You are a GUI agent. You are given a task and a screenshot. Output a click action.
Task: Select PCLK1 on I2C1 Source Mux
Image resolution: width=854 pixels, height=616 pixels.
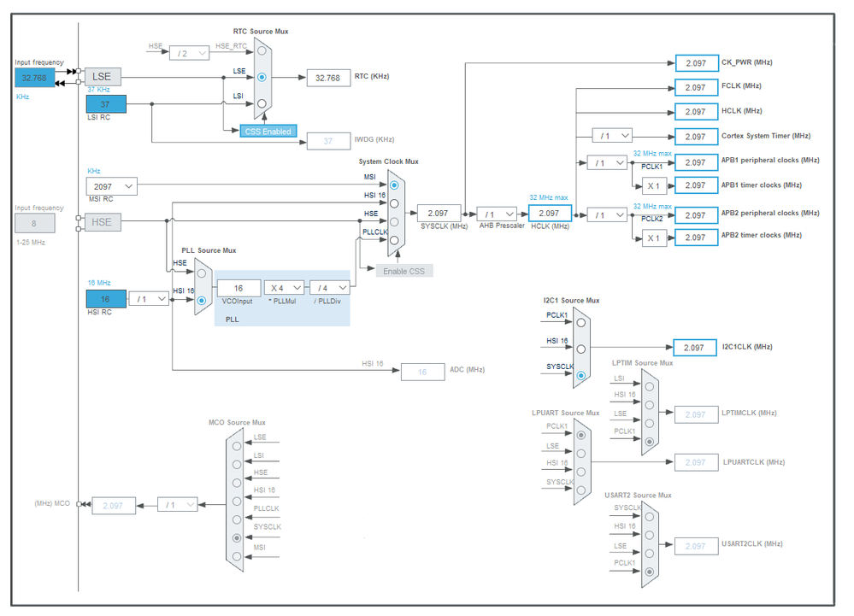pos(581,323)
